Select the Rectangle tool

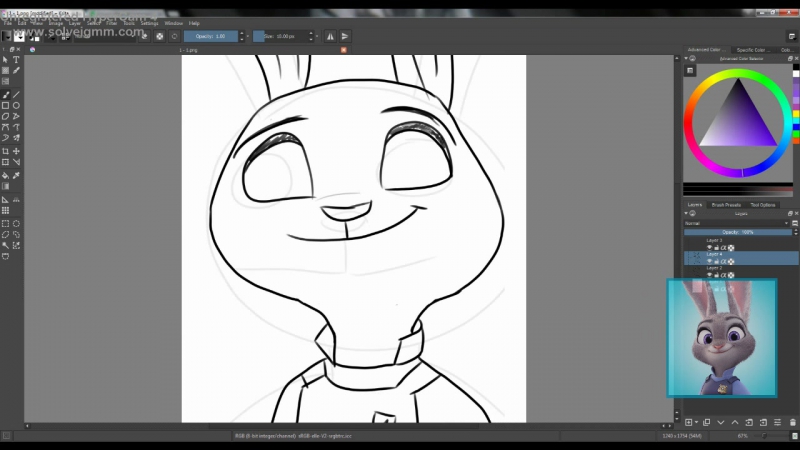coord(6,106)
